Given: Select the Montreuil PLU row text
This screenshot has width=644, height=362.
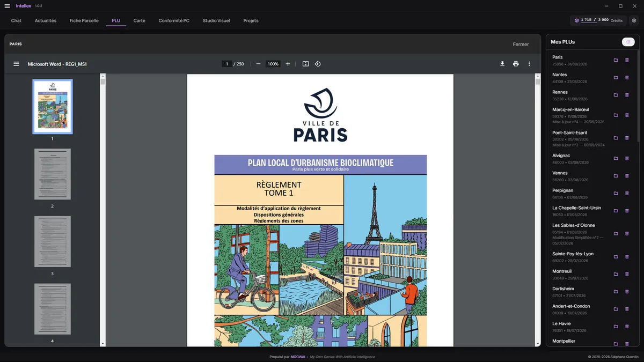Looking at the screenshot, I should (569, 274).
